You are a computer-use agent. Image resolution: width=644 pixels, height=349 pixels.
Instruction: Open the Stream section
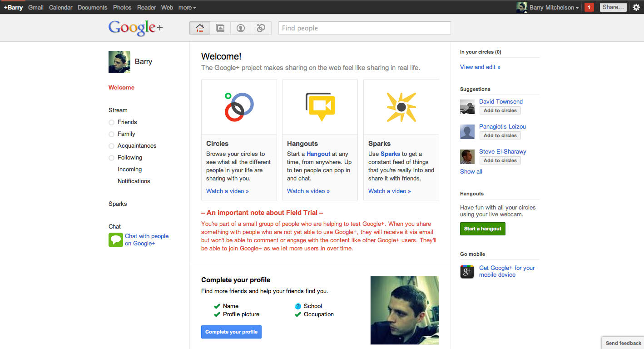tap(118, 110)
